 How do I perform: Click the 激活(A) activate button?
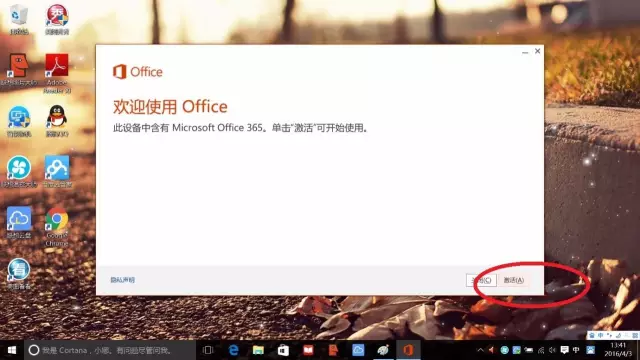[x=513, y=280]
